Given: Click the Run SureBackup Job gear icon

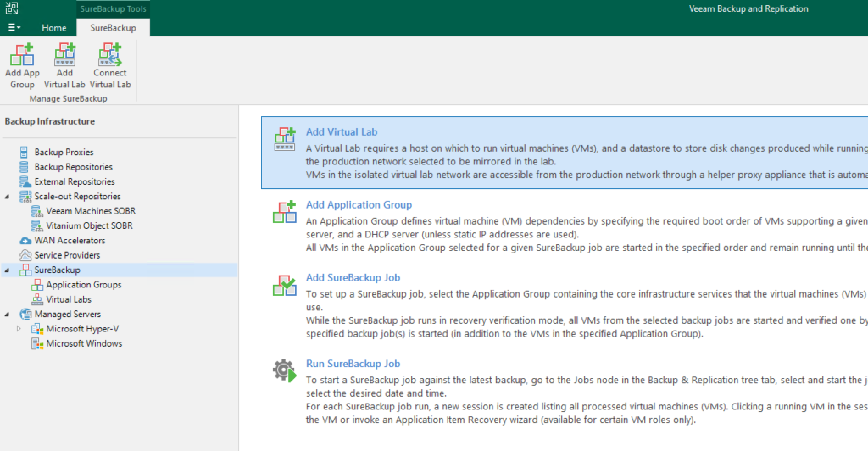Looking at the screenshot, I should (x=285, y=370).
